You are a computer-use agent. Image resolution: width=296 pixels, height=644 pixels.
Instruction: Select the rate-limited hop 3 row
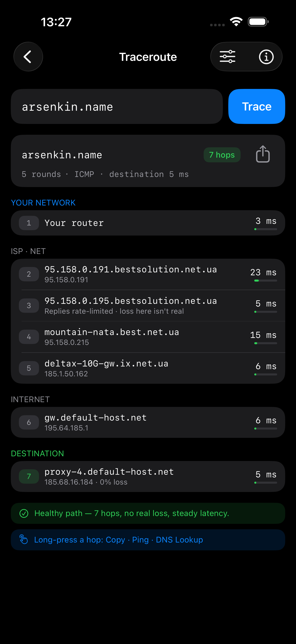[x=148, y=306]
